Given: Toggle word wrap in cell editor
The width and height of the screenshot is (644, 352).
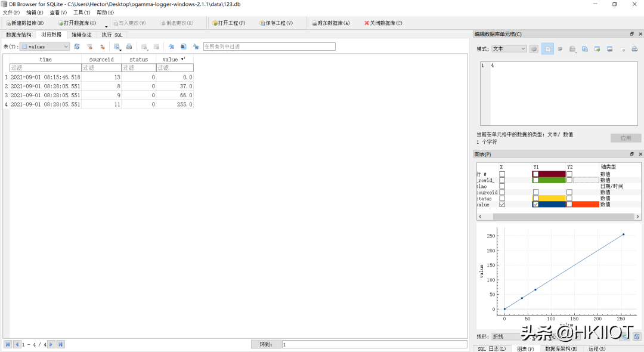Looking at the screenshot, I should pos(560,49).
